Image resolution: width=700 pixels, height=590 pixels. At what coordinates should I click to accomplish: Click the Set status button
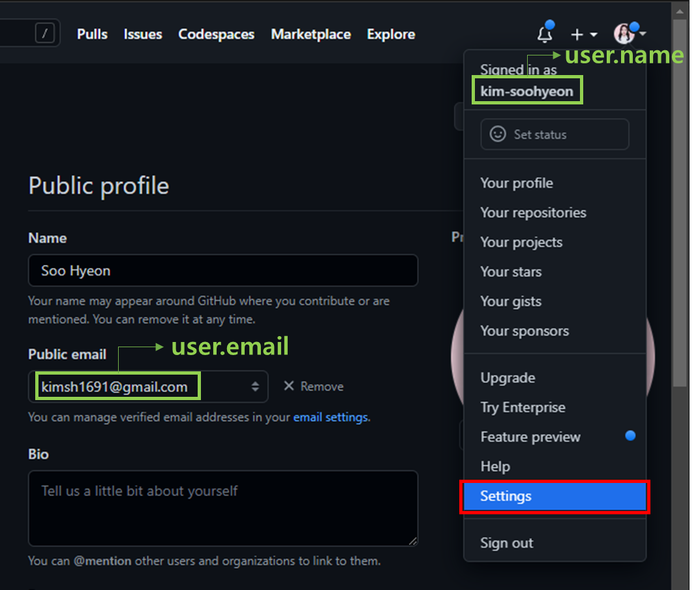point(555,134)
